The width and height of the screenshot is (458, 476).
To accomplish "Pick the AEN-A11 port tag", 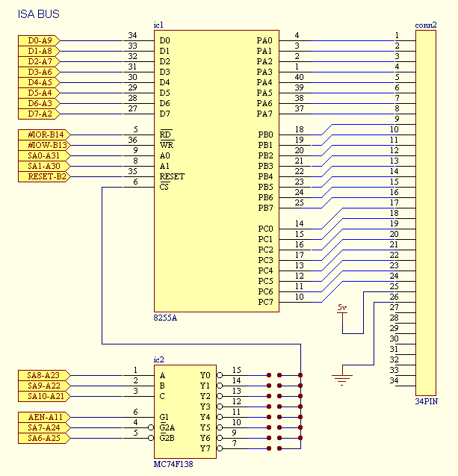I will (44, 418).
